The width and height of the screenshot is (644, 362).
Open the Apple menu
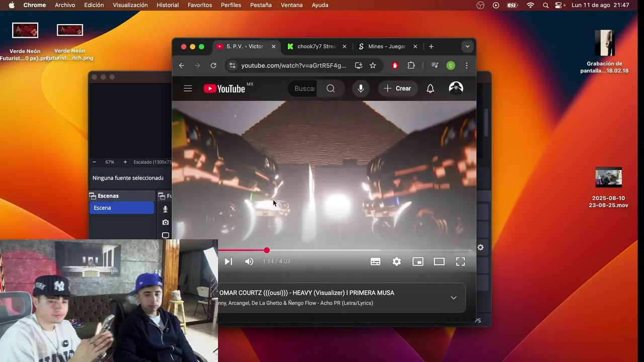(x=11, y=5)
